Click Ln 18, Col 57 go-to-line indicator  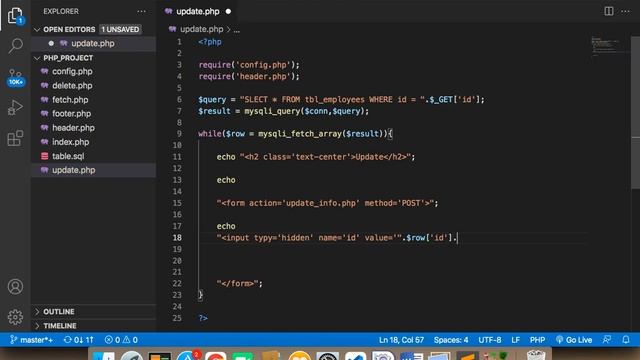tap(401, 340)
